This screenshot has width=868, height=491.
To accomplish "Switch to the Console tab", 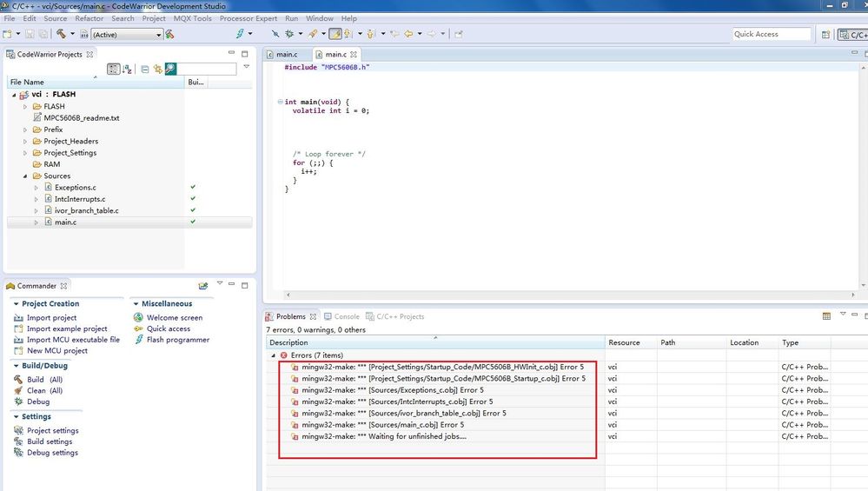I will pyautogui.click(x=341, y=316).
